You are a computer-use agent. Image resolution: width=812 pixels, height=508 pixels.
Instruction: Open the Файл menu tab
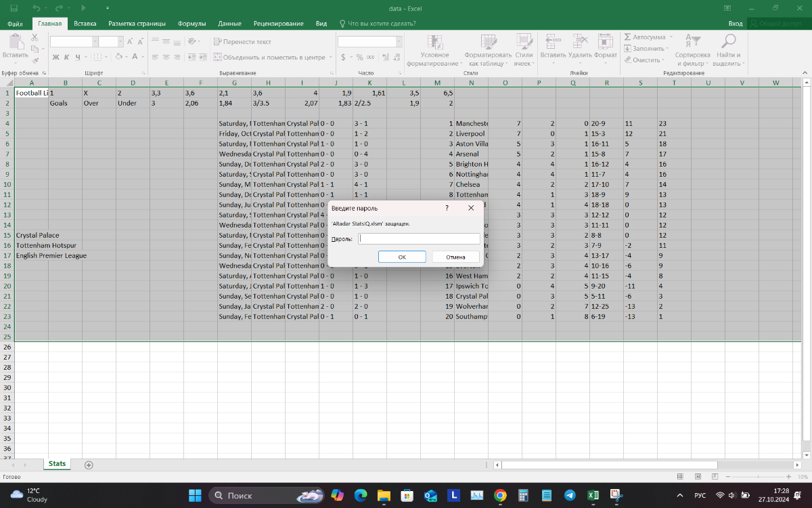(x=15, y=23)
